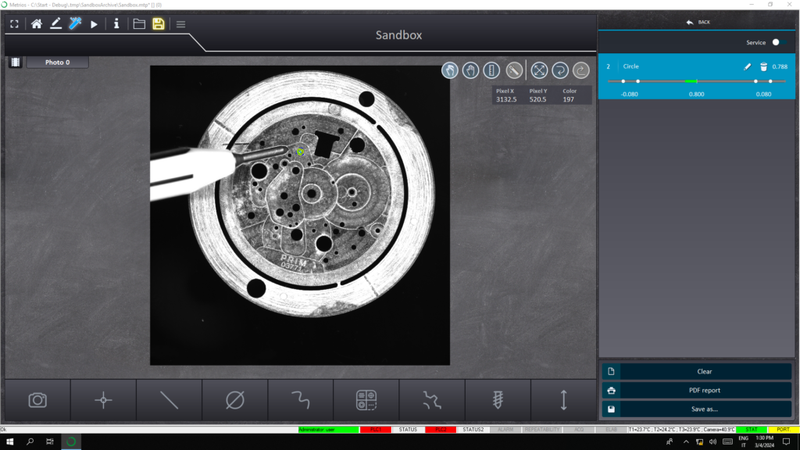Viewport: 800px width, 450px height.
Task: Open Windows Task View
Action: click(x=50, y=442)
